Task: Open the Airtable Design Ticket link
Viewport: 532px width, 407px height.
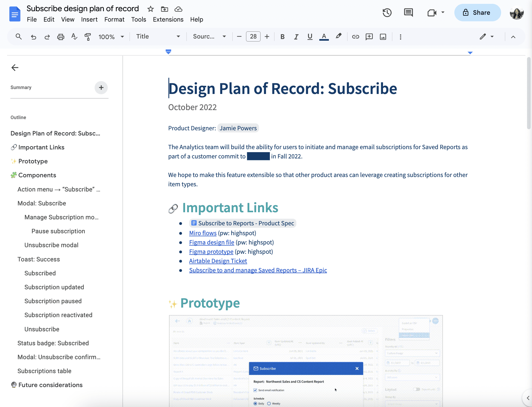Action: pyautogui.click(x=218, y=261)
